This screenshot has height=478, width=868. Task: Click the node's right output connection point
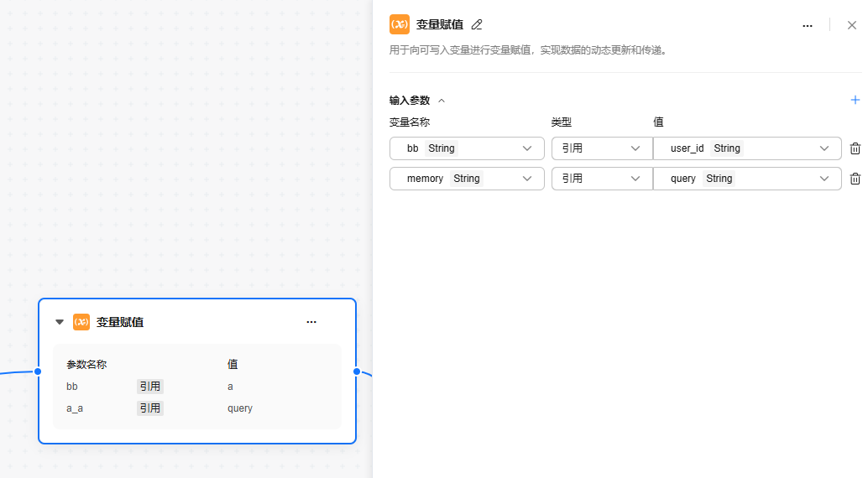point(357,371)
